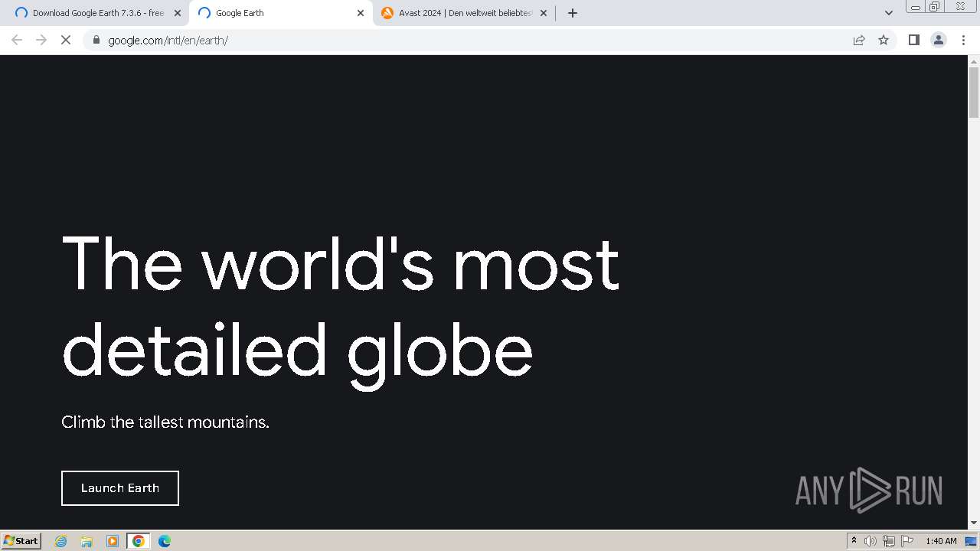Screen dimensions: 980x551
Task: Open the Action Center flag icon
Action: [907, 541]
